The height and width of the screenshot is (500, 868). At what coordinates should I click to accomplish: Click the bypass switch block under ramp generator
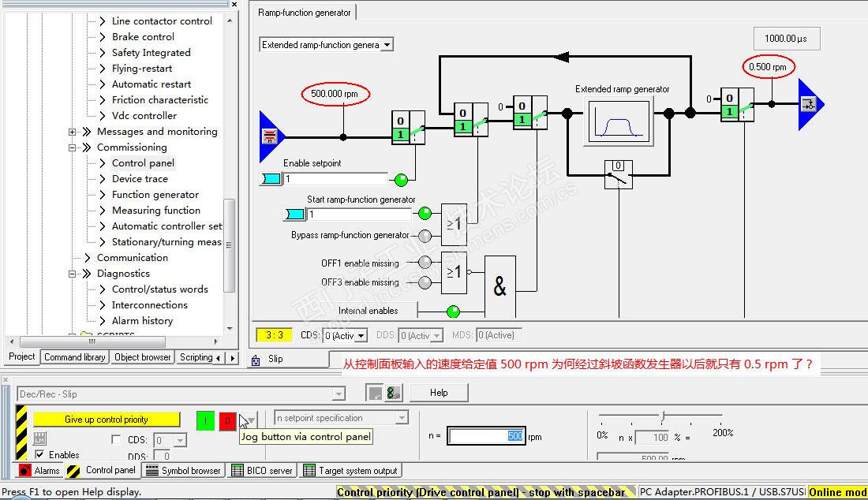coord(619,175)
